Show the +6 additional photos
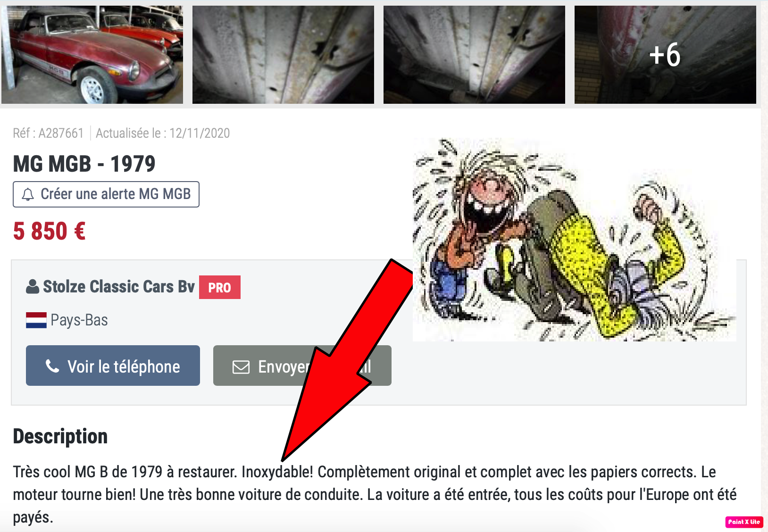 click(x=665, y=54)
